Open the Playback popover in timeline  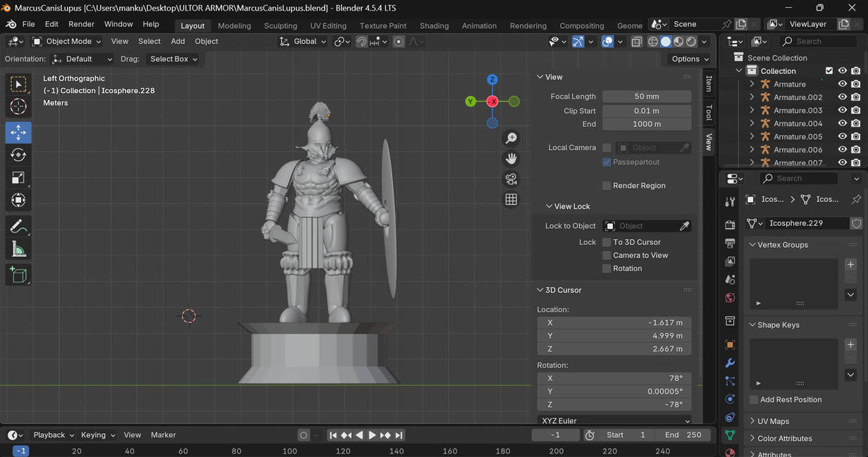[54, 435]
